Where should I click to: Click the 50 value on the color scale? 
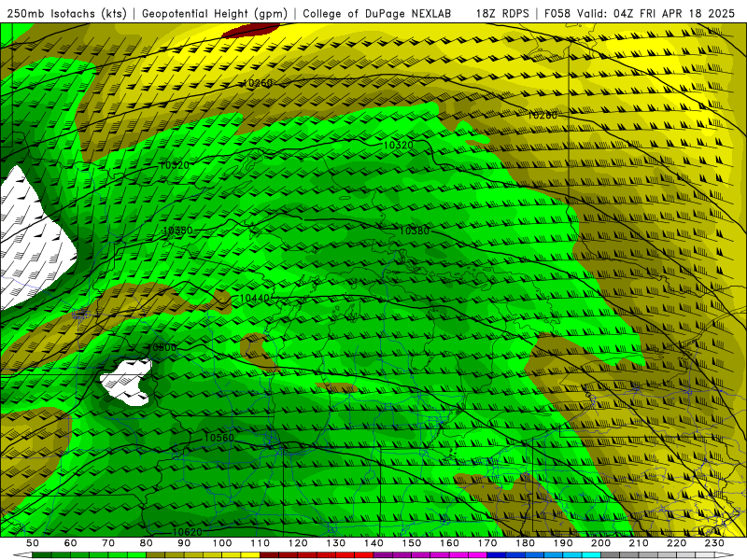click(33, 543)
